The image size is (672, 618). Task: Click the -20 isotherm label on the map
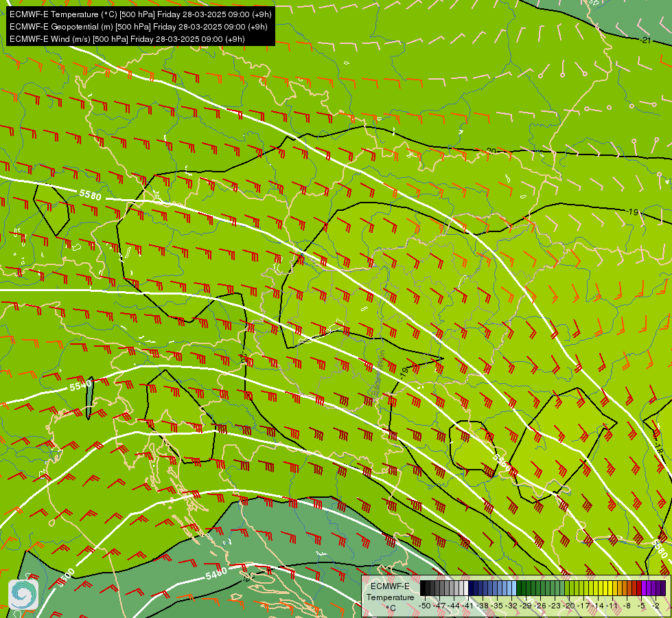pos(490,151)
